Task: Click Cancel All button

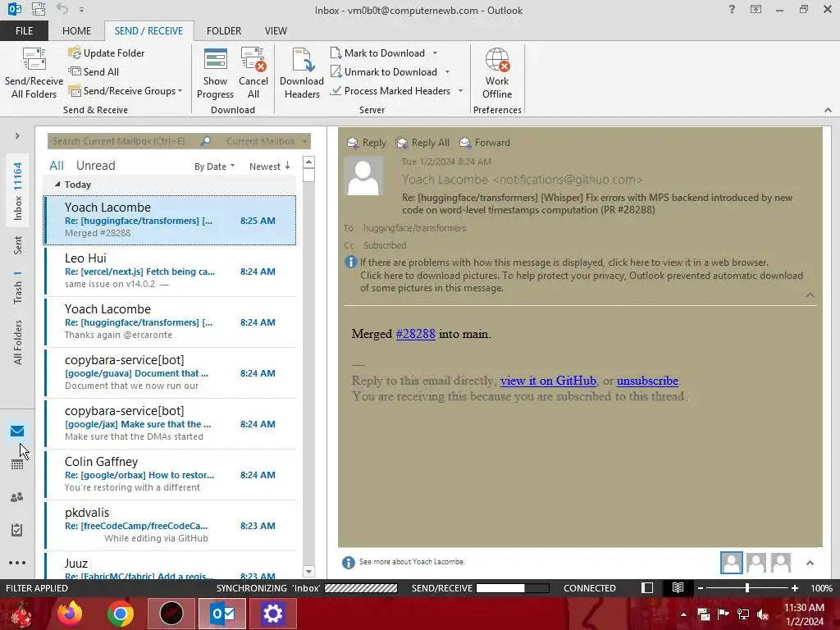Action: 253,73
